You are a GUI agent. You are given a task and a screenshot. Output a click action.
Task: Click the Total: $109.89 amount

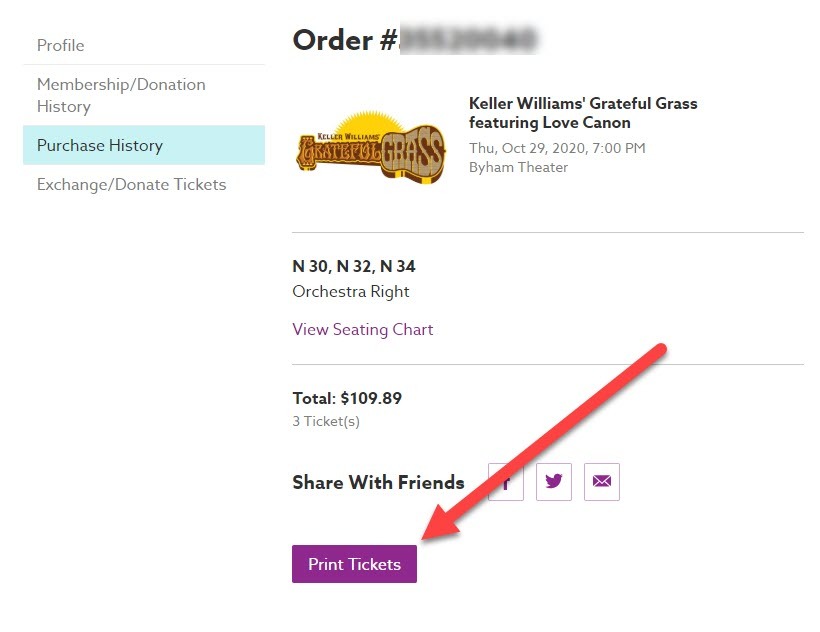click(347, 398)
